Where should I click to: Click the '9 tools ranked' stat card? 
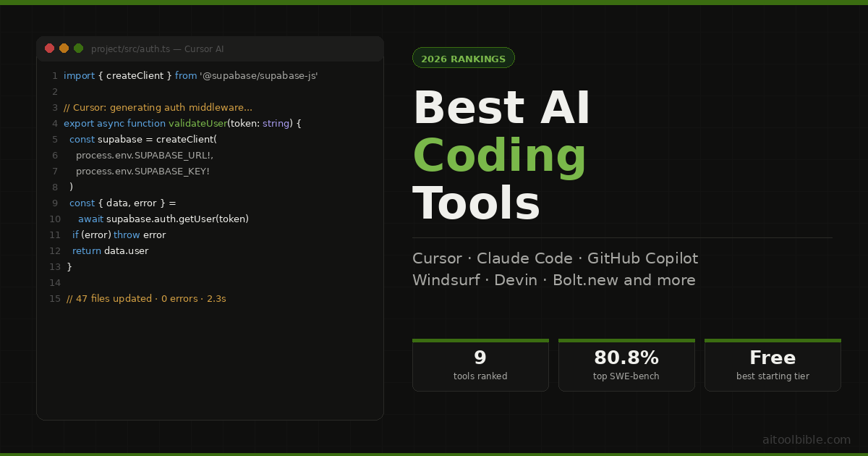click(x=480, y=365)
